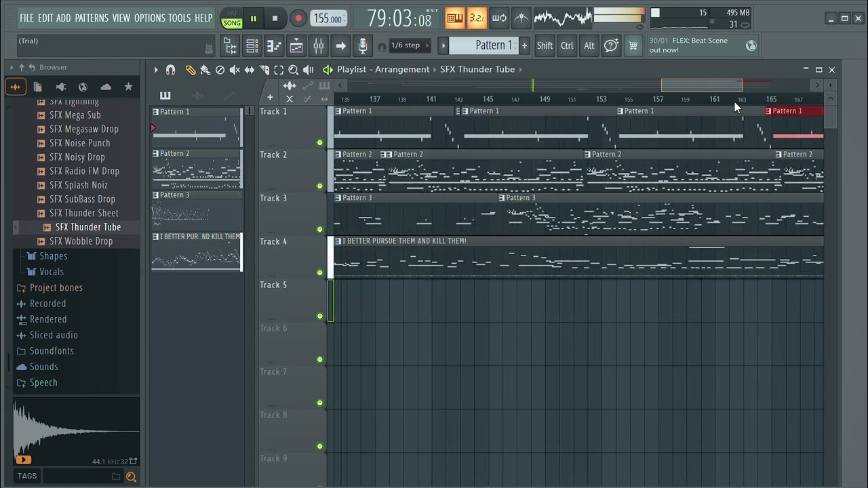Click the news globe icon
The height and width of the screenshot is (488, 868).
click(751, 45)
